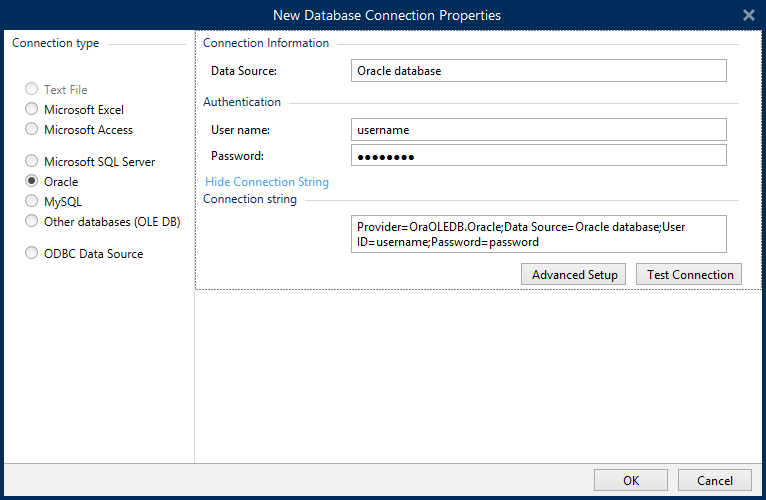Click into the Password field
Image resolution: width=766 pixels, height=500 pixels.
(x=538, y=156)
